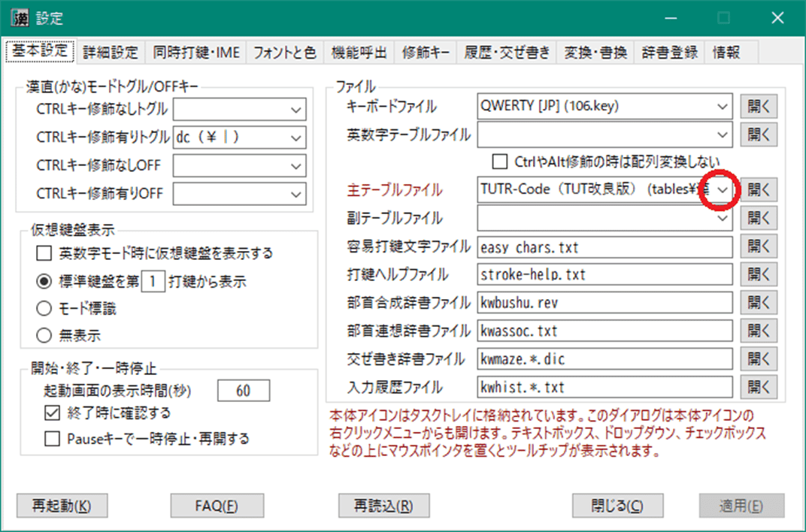Minimize the 設定 window

(x=671, y=19)
